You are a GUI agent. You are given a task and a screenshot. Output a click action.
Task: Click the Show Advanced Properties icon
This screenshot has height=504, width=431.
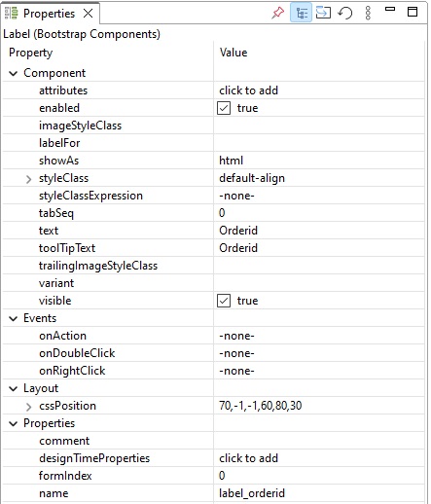[323, 13]
